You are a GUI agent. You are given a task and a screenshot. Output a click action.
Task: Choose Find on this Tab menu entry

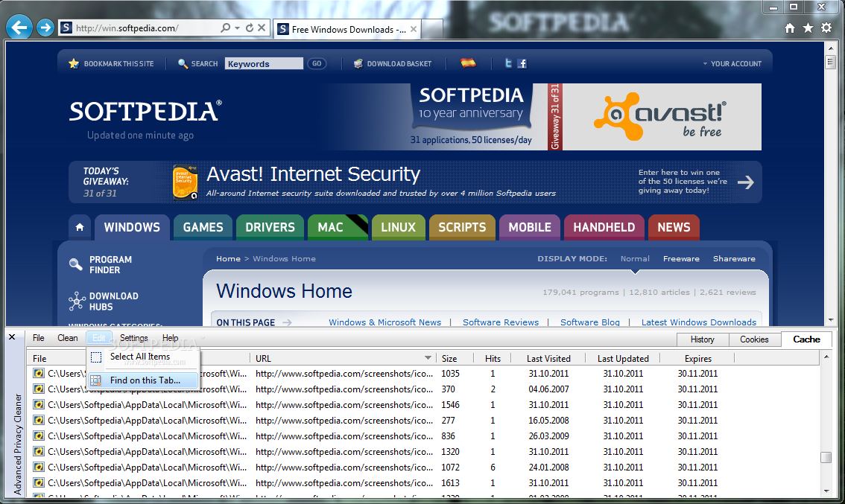click(143, 380)
